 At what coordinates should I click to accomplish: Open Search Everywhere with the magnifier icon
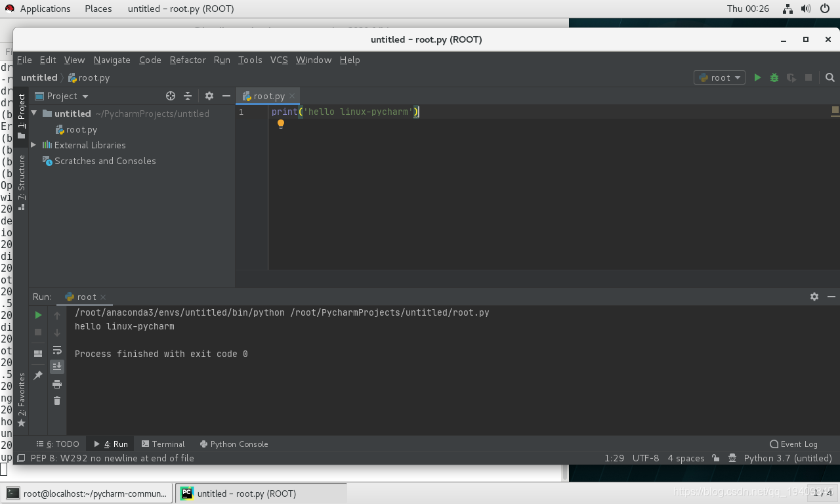click(x=829, y=77)
